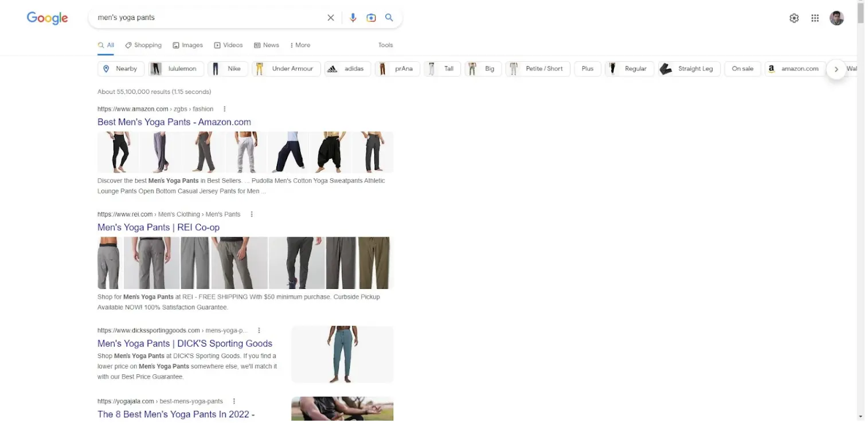Start a voice search with the microphone icon
This screenshot has width=868, height=439.
pyautogui.click(x=353, y=17)
